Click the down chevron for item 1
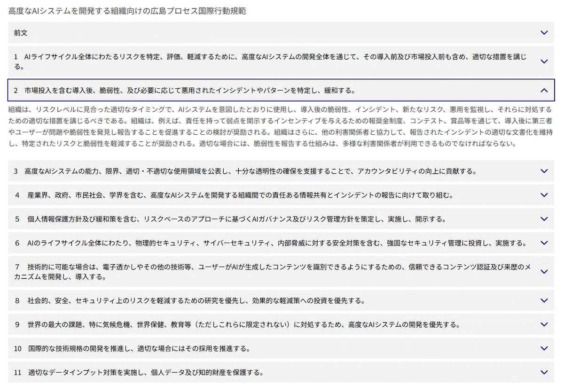The image size is (564, 392). tap(544, 61)
